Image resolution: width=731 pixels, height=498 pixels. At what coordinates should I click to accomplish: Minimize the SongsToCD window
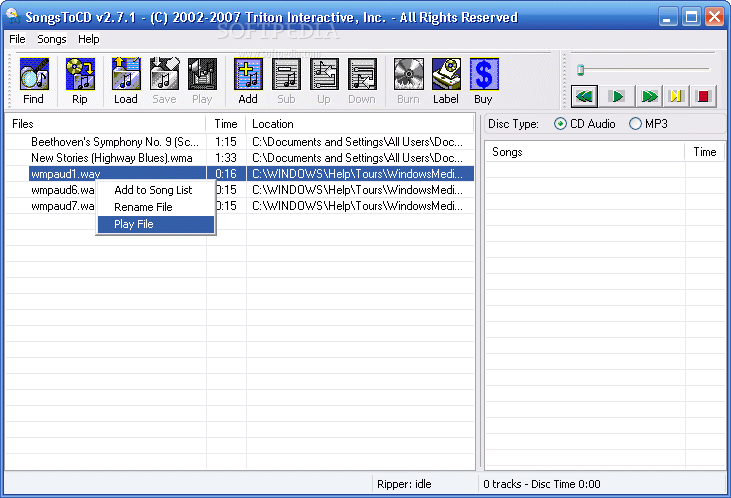(668, 17)
